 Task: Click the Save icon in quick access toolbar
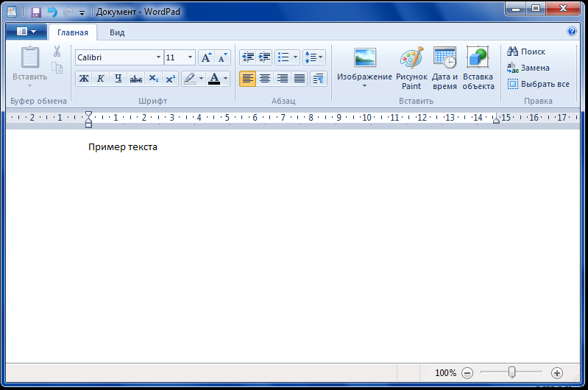point(35,12)
